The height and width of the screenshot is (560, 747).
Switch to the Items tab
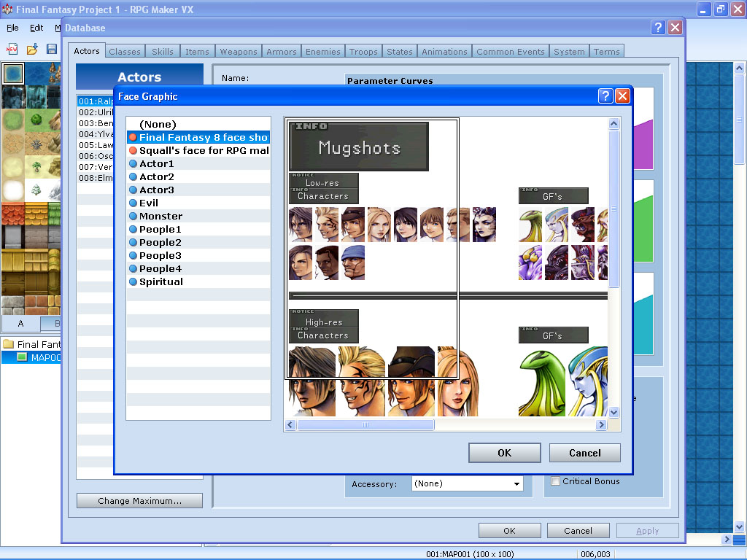pyautogui.click(x=197, y=52)
